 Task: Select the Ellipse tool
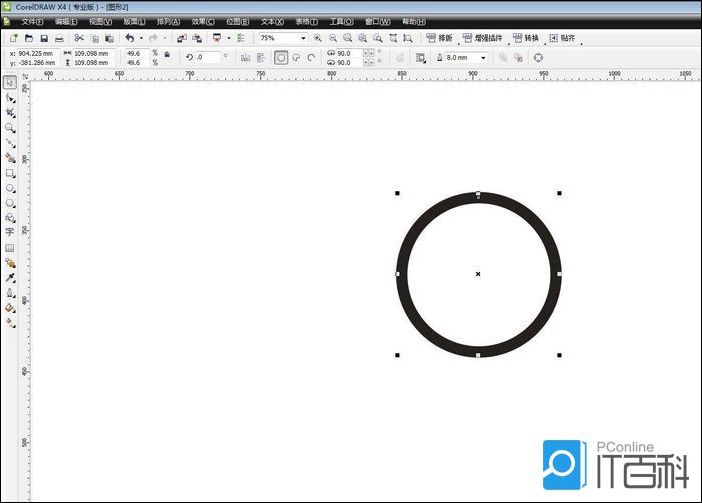point(10,188)
